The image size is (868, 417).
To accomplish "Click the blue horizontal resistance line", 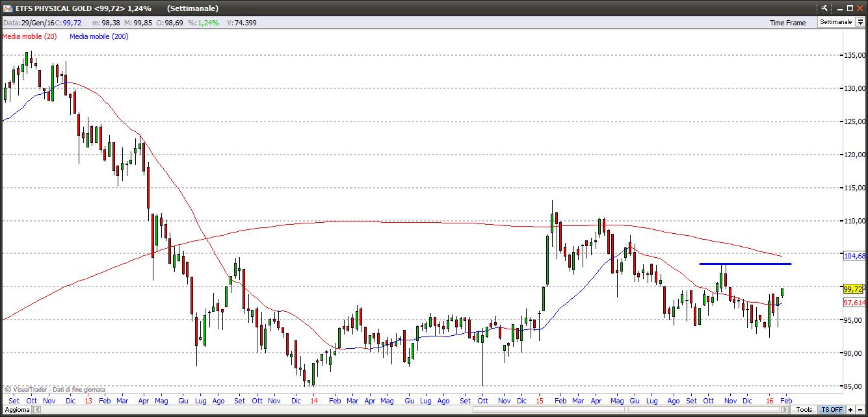I will [745, 264].
